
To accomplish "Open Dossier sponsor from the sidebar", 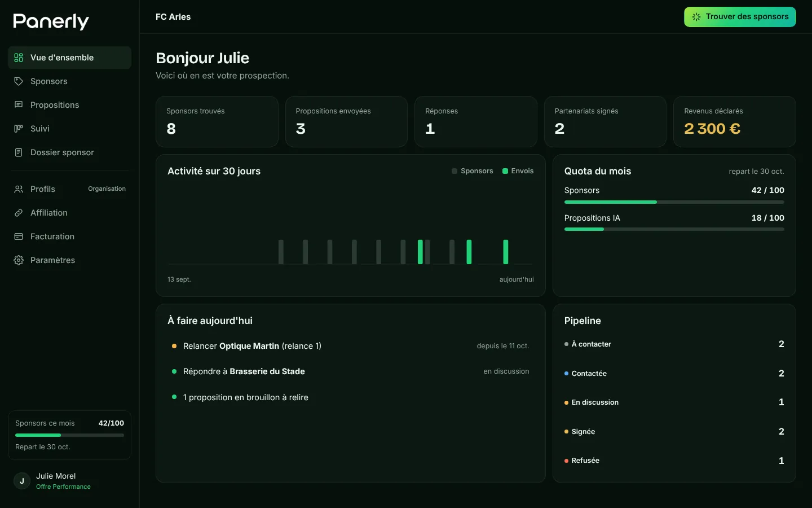I will [x=69, y=152].
